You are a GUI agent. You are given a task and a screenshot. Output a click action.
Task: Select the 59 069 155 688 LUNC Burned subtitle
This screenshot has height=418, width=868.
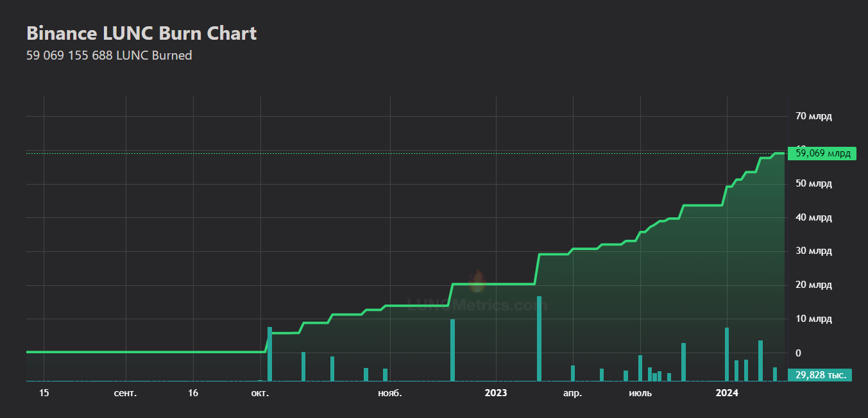pos(109,55)
